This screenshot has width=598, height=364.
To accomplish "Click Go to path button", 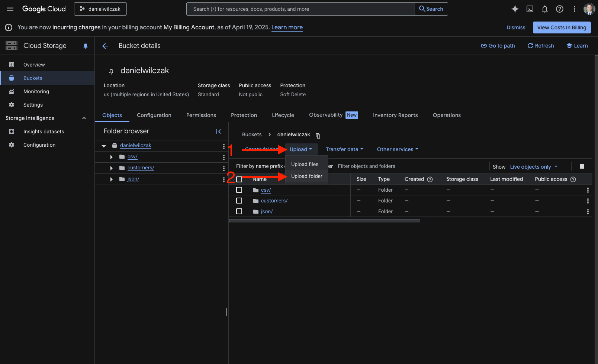I will 498,46.
